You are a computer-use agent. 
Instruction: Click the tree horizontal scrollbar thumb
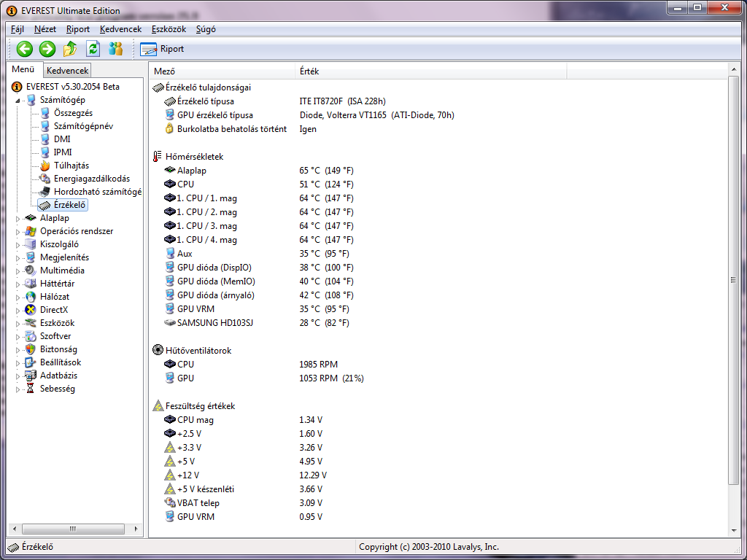(x=73, y=529)
